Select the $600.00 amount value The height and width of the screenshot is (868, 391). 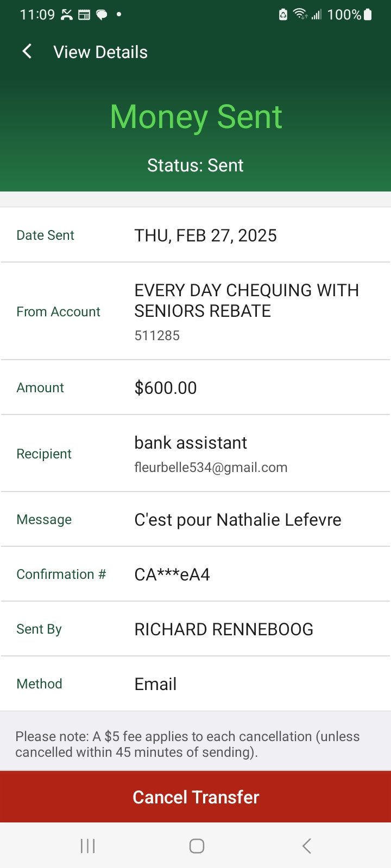click(x=166, y=388)
